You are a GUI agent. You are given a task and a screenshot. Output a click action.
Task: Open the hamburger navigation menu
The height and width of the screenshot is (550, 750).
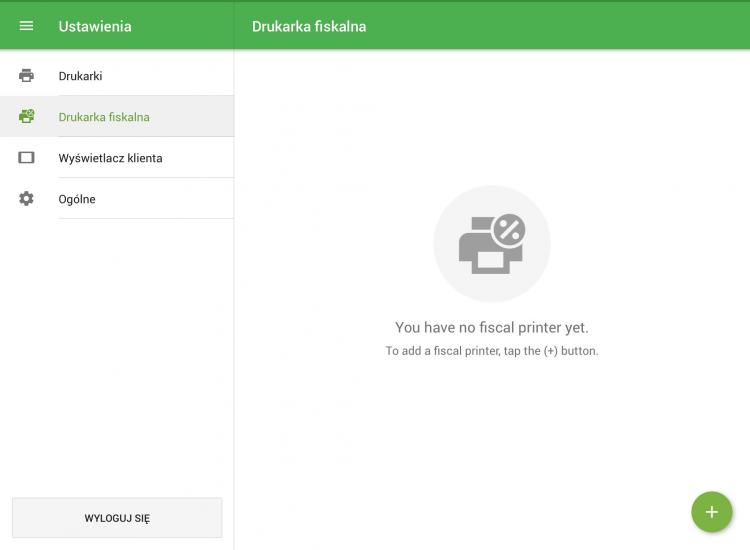26,26
